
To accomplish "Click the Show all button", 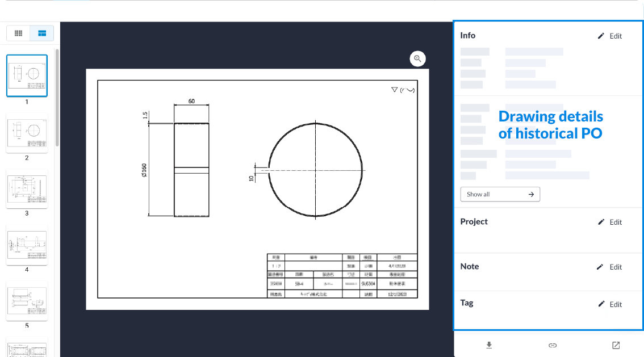I will coord(500,195).
